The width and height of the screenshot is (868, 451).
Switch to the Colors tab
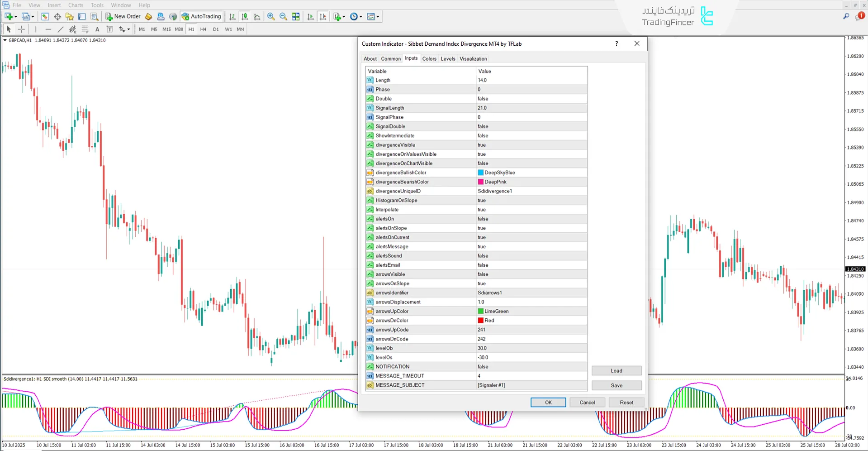pyautogui.click(x=429, y=58)
